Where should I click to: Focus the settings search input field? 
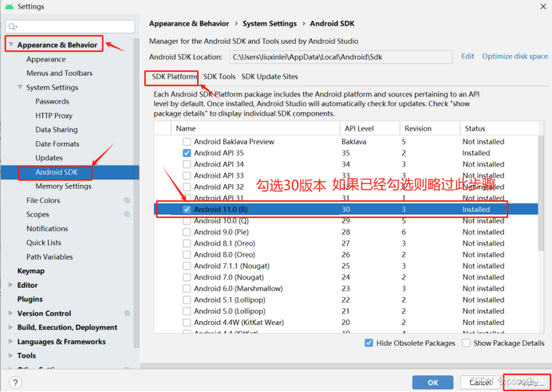[x=70, y=27]
